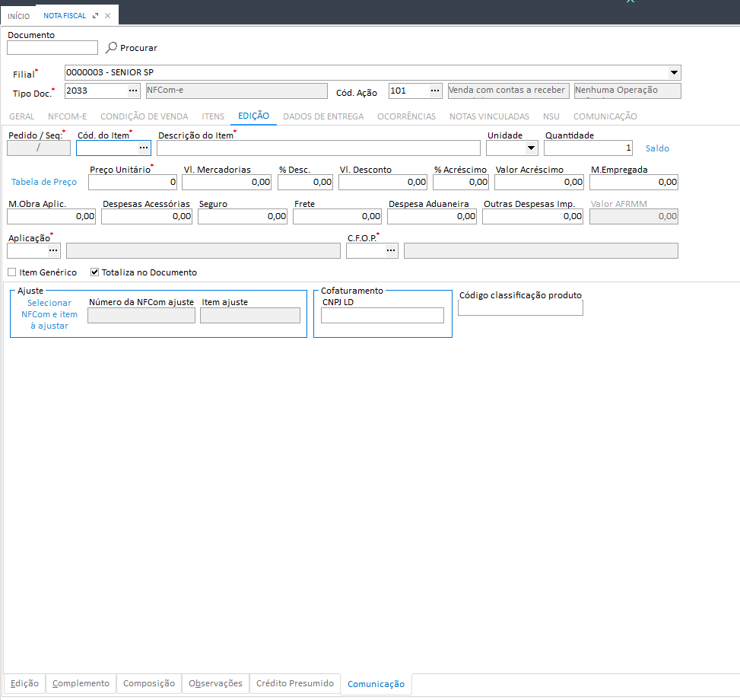The image size is (740, 700).
Task: Open Tipo Doc. lookup ellipsis button
Action: (134, 91)
